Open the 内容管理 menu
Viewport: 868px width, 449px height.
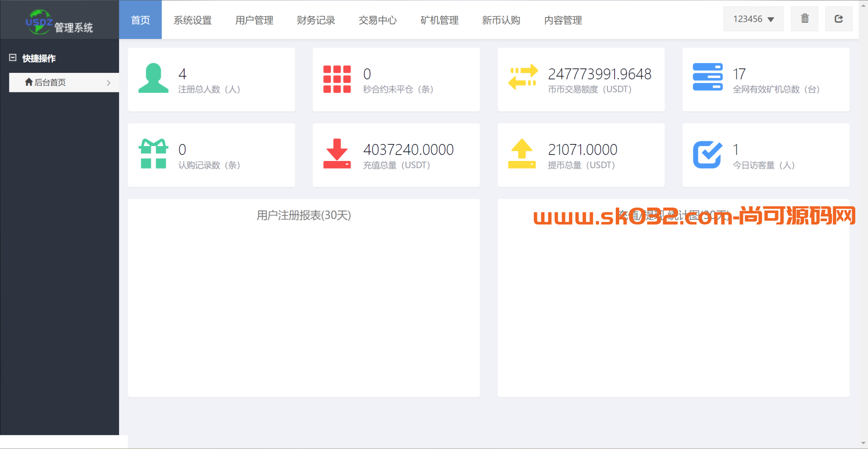[563, 20]
